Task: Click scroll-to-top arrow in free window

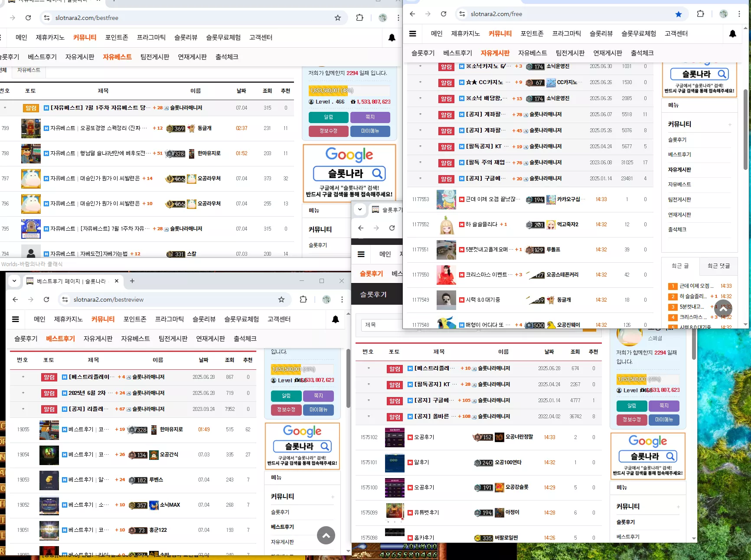Action: click(723, 309)
